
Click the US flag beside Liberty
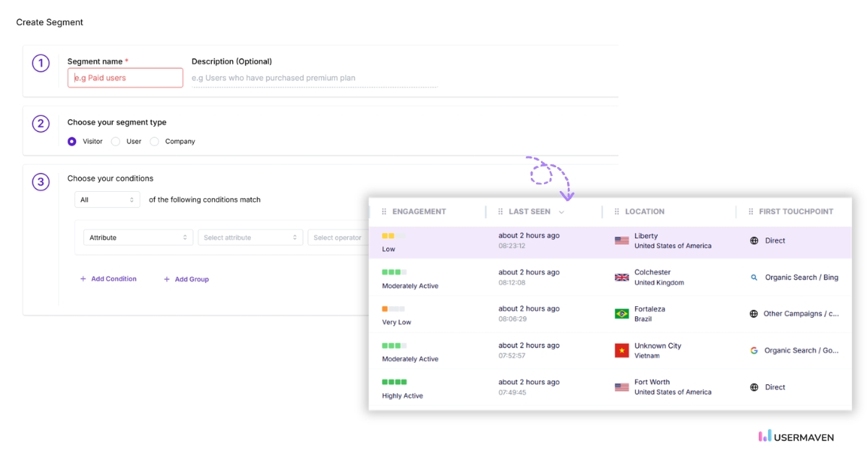[x=623, y=240]
